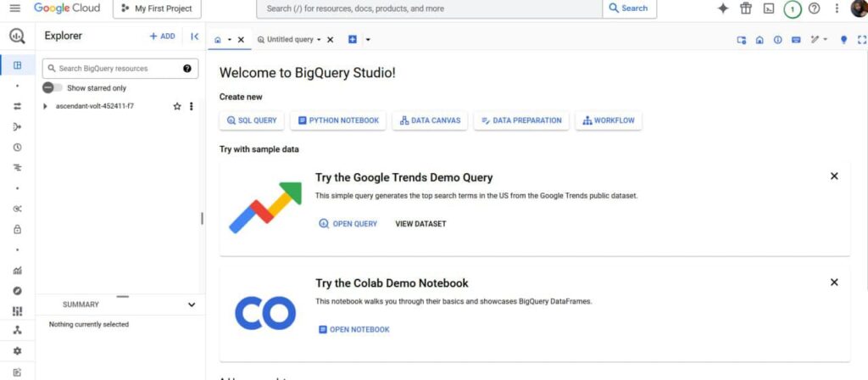Switch to the home tab
Viewport: 868px width, 380px height.
click(218, 40)
